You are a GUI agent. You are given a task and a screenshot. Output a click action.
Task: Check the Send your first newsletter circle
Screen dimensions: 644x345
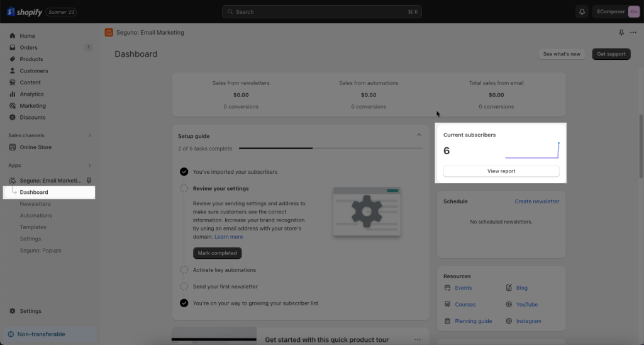184,286
